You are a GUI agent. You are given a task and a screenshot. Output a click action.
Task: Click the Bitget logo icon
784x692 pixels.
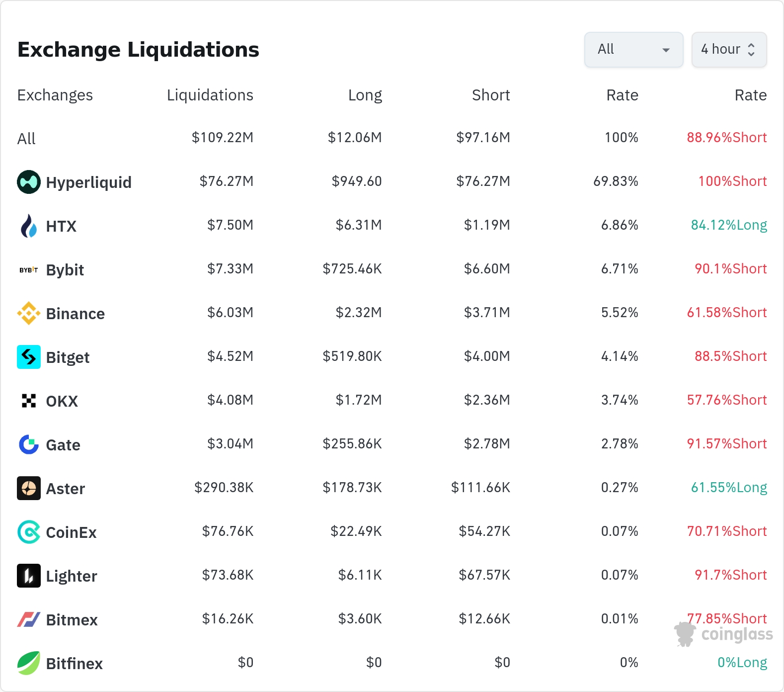pos(29,357)
